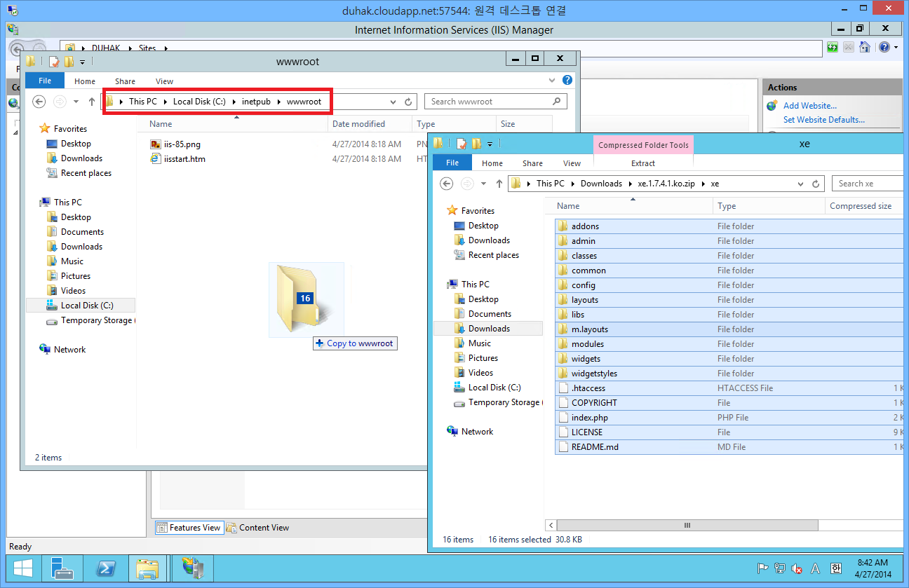Open Extract tab in xe window
Screen dimensions: 909x588
pyautogui.click(x=643, y=163)
